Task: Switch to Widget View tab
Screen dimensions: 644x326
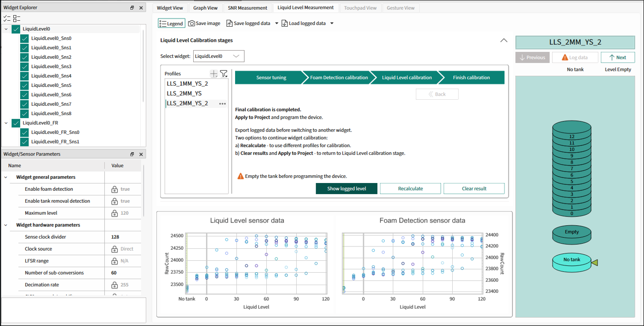Action: point(170,8)
